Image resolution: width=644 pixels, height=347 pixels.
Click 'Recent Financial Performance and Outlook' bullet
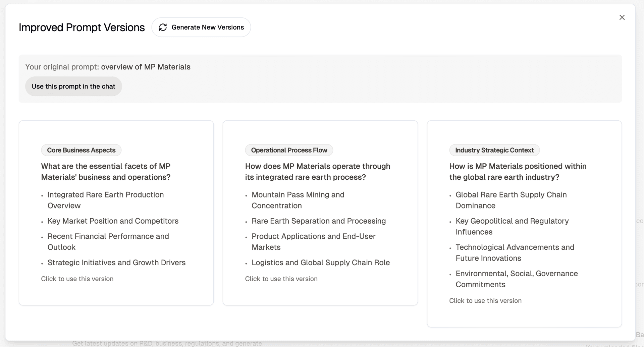point(108,242)
